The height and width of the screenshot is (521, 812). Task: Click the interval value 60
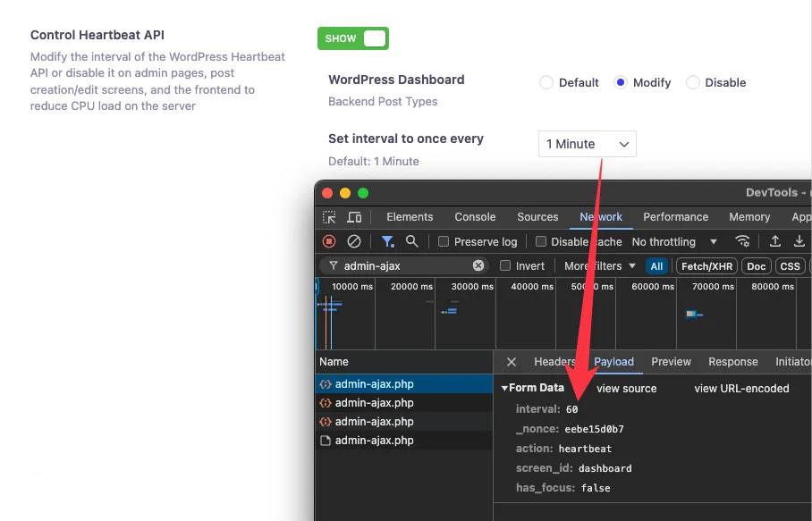coord(571,409)
